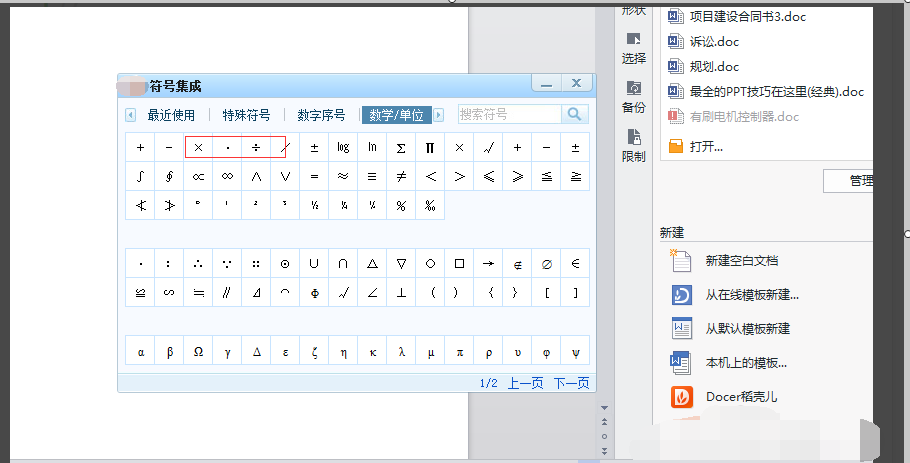Insert the left square bracket [ symbol

546,292
